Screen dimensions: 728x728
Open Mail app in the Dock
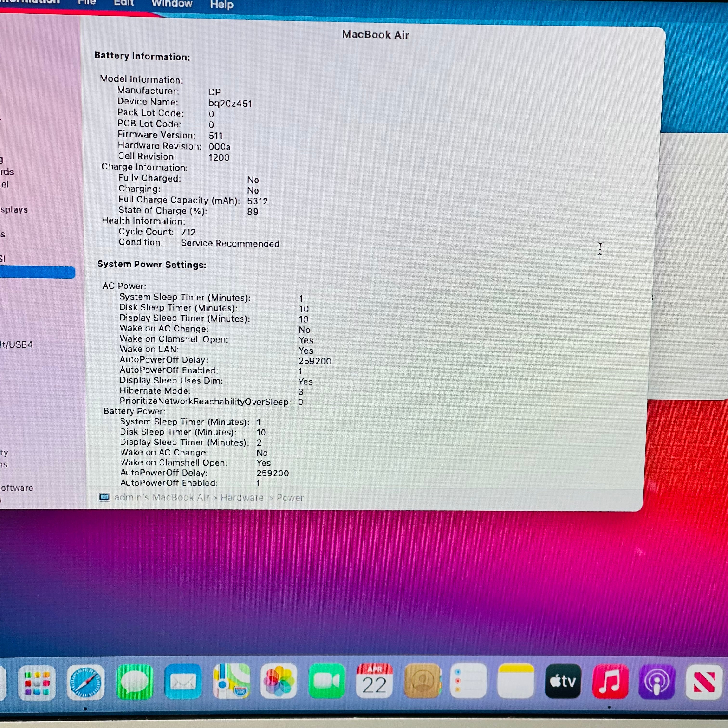pos(183,682)
